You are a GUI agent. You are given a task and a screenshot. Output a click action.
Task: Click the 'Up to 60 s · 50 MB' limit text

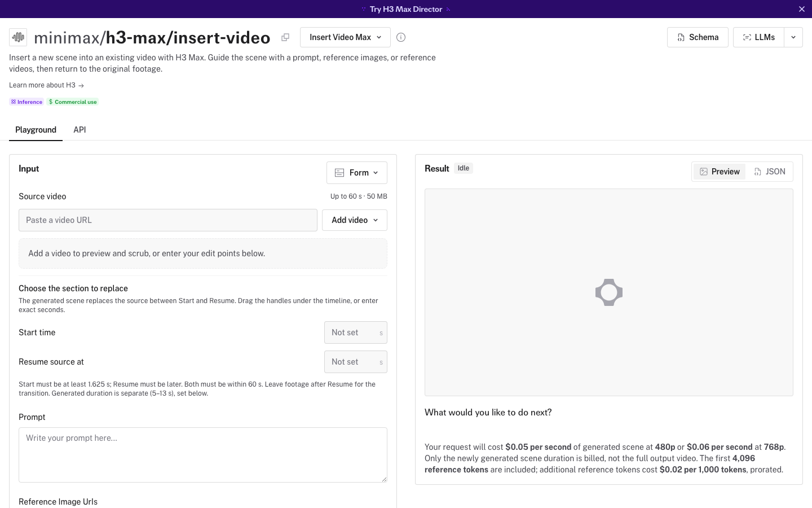coord(359,196)
